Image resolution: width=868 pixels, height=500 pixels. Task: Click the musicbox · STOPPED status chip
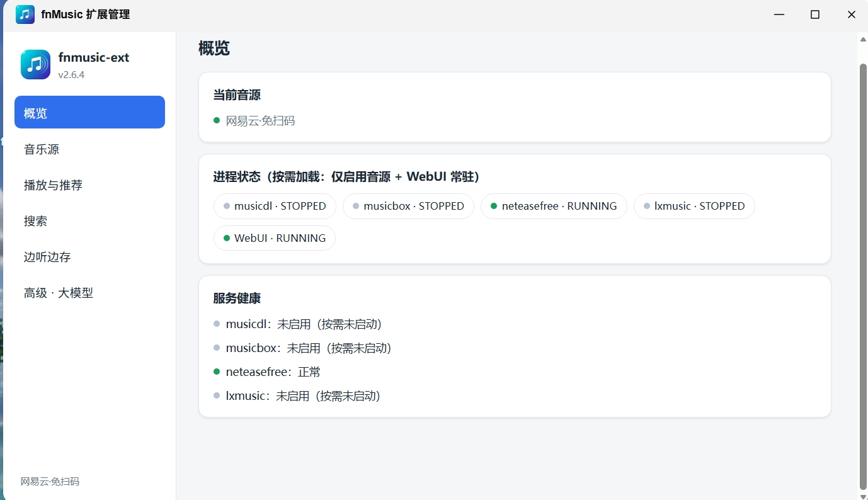[x=408, y=206]
